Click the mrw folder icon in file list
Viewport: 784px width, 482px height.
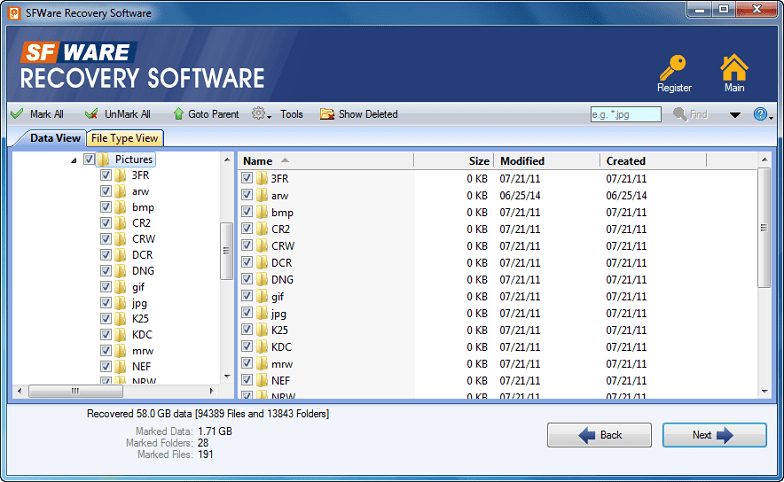click(x=262, y=364)
